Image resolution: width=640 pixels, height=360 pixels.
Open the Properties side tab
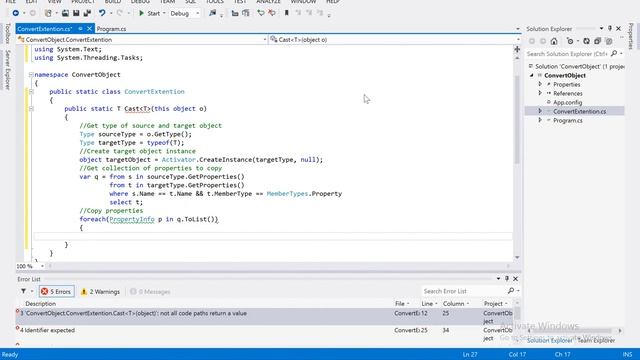pyautogui.click(x=631, y=36)
